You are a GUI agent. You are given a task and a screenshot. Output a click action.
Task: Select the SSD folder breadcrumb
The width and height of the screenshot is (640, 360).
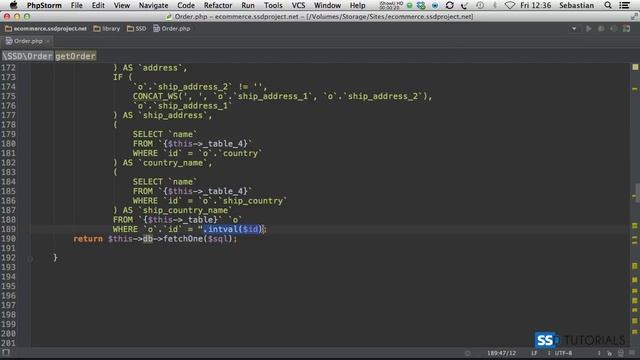[137, 29]
